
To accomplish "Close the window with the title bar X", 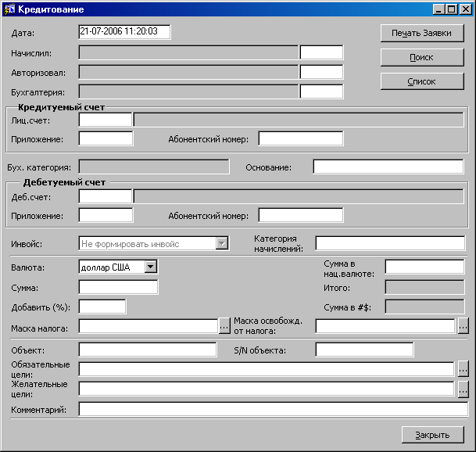I will 465,9.
